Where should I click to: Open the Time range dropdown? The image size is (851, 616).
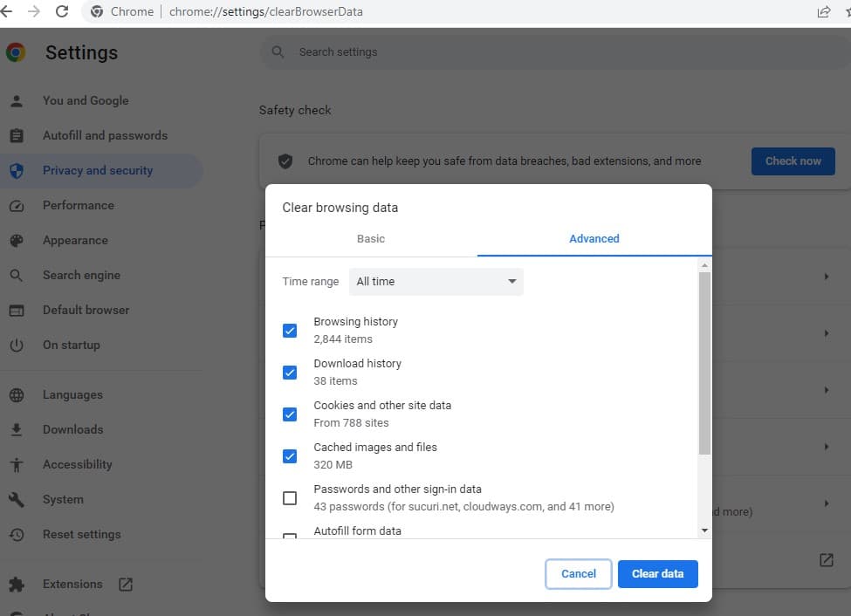point(436,282)
